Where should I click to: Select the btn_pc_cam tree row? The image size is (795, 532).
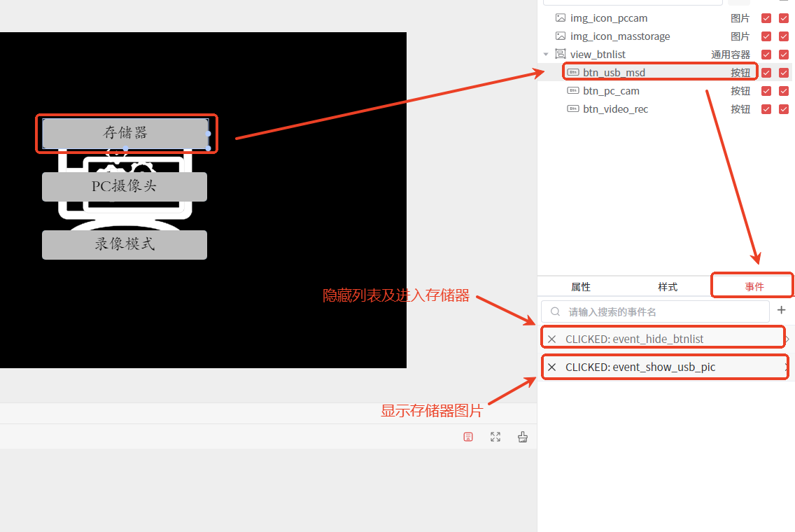(x=666, y=91)
